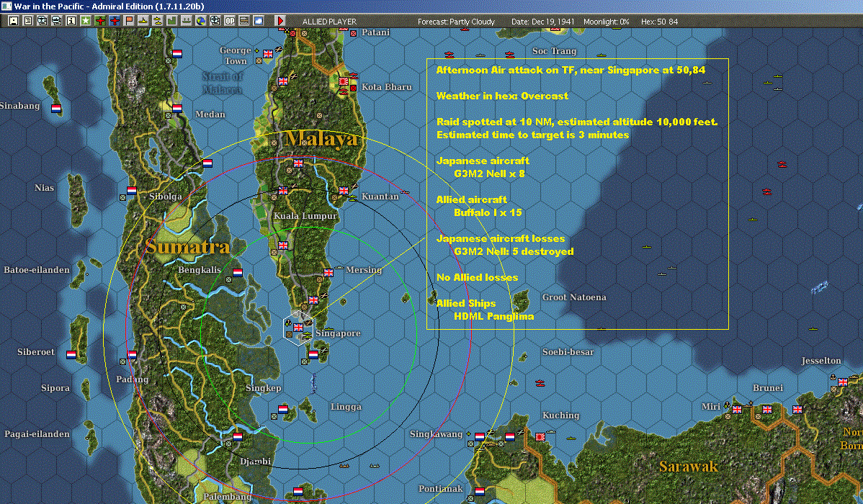Click 'Weather in hex: Overcast' line
This screenshot has height=504, width=863.
(503, 96)
